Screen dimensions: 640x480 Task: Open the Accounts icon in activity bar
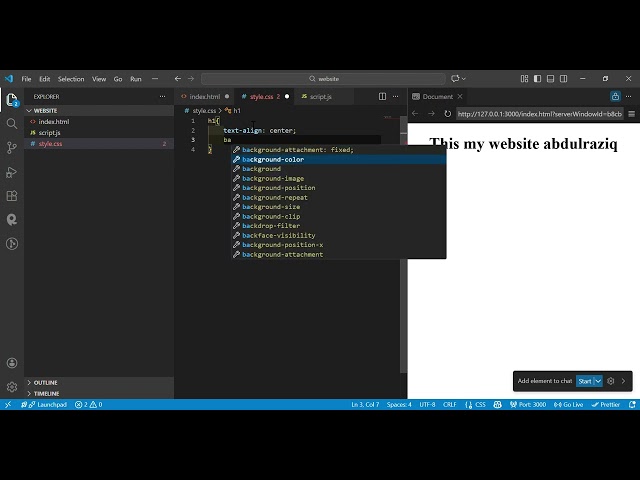(x=12, y=363)
